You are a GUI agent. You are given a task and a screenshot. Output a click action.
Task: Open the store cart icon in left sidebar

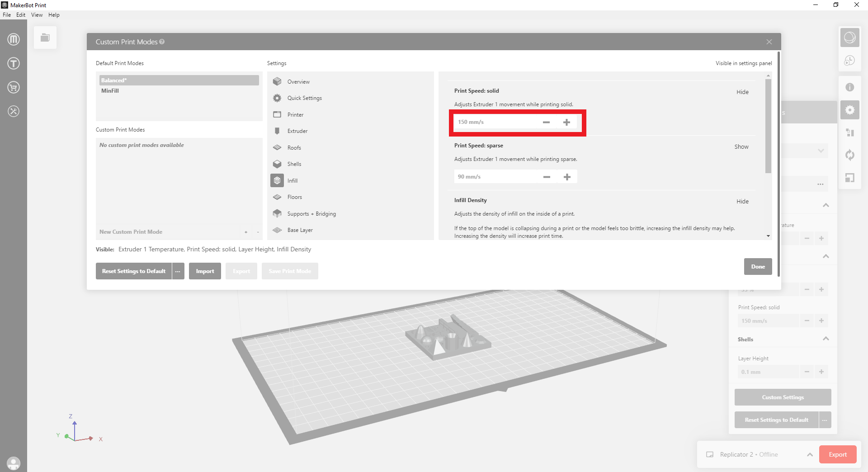coord(14,87)
